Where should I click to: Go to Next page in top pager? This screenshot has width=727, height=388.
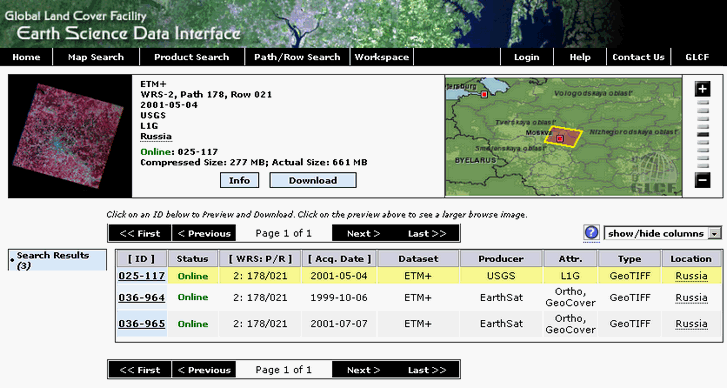pos(364,234)
